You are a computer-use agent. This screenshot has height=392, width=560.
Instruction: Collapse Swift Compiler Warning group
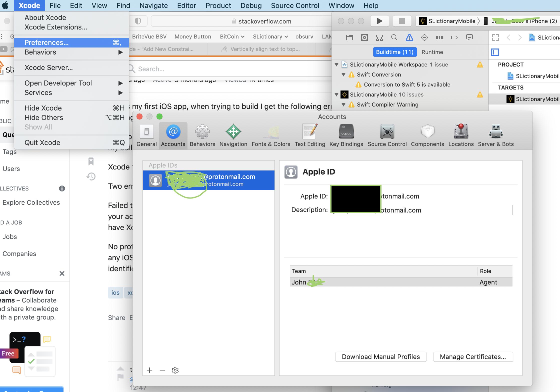click(343, 104)
